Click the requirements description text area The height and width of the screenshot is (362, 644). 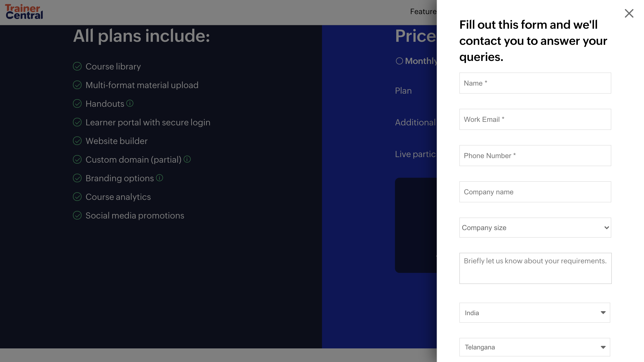[535, 268]
